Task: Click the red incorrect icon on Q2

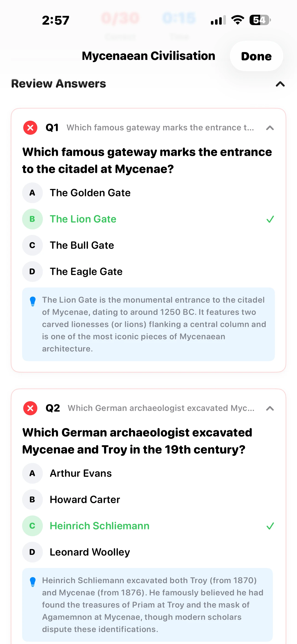Action: click(30, 408)
